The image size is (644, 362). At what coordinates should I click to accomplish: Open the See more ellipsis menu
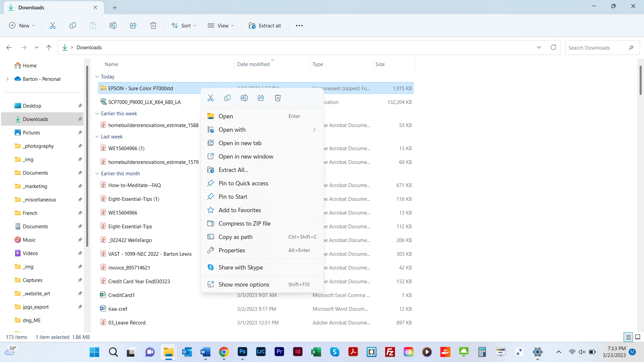click(299, 25)
